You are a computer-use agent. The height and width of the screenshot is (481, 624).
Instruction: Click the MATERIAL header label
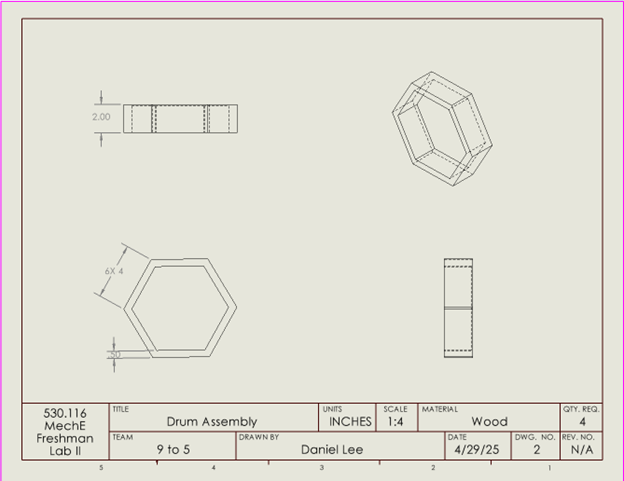[x=440, y=409]
